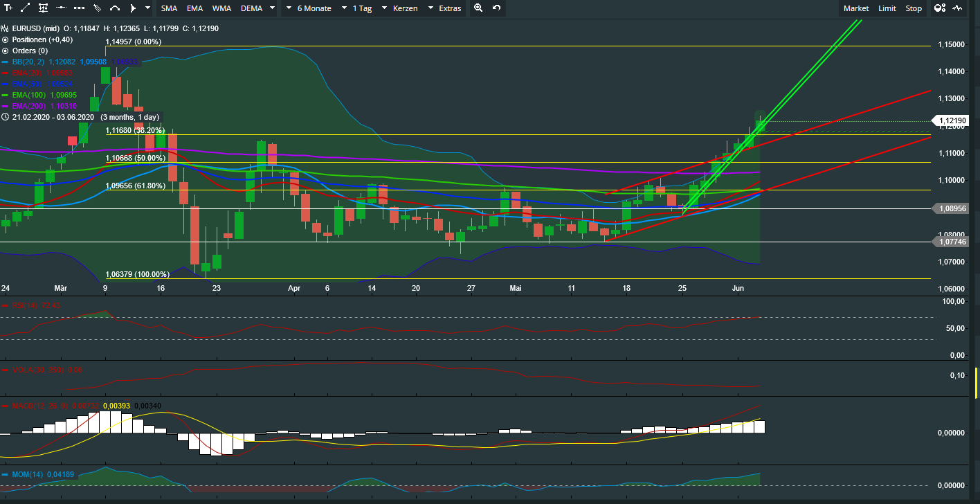The image size is (980, 504).
Task: Click the 1,11680 (38.20%) Fibonacci label
Action: [x=135, y=130]
